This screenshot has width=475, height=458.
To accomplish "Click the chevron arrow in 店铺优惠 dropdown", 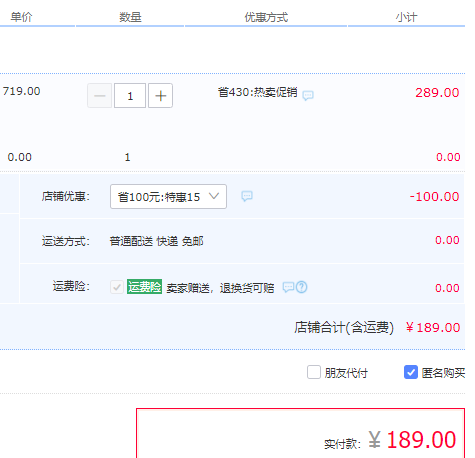I will coord(214,196).
